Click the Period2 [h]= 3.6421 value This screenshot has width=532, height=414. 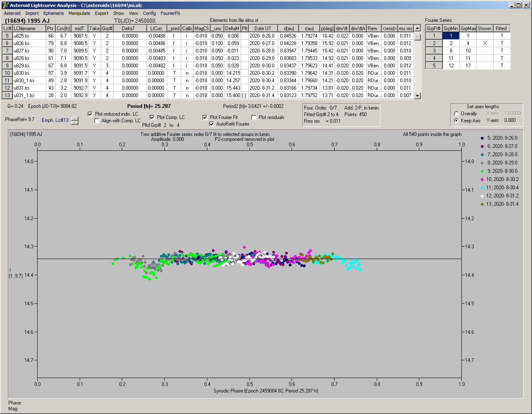(x=253, y=106)
